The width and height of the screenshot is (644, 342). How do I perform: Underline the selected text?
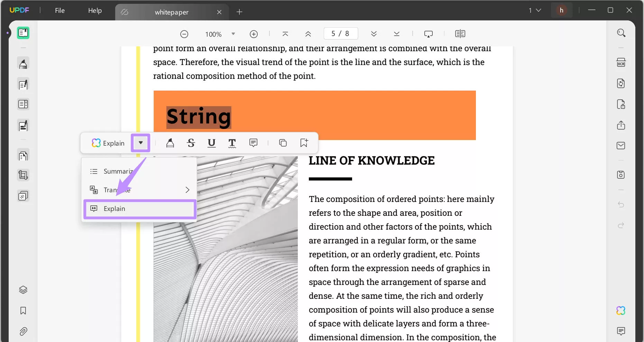coord(212,143)
